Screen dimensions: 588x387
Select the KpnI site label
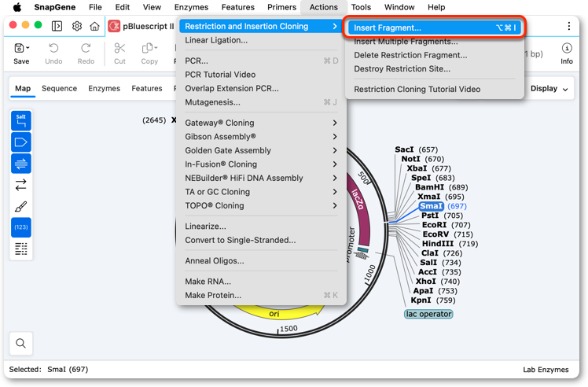click(421, 300)
